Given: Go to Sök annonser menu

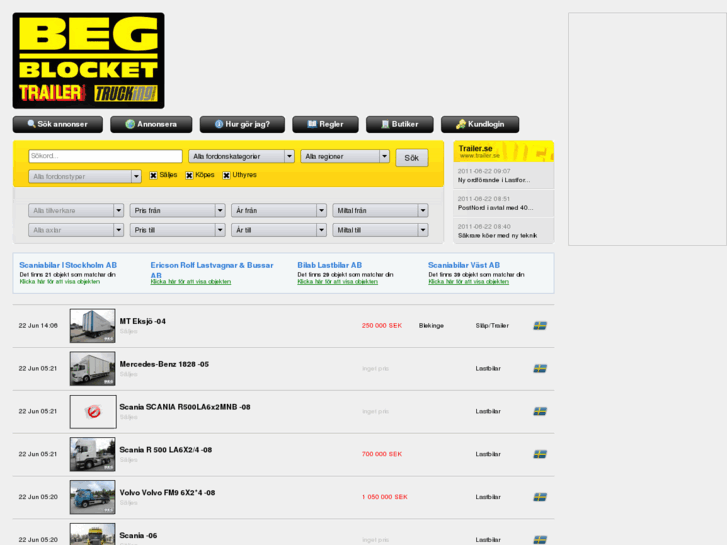Looking at the screenshot, I should click(57, 124).
